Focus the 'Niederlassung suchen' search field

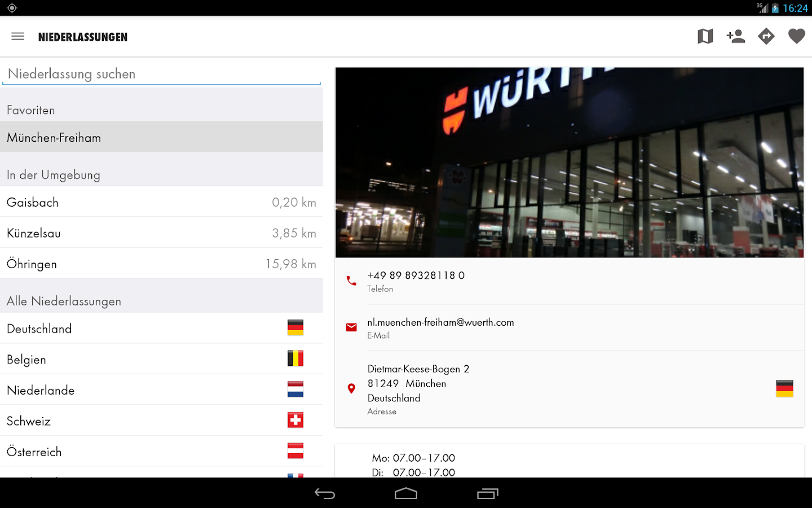[x=161, y=74]
